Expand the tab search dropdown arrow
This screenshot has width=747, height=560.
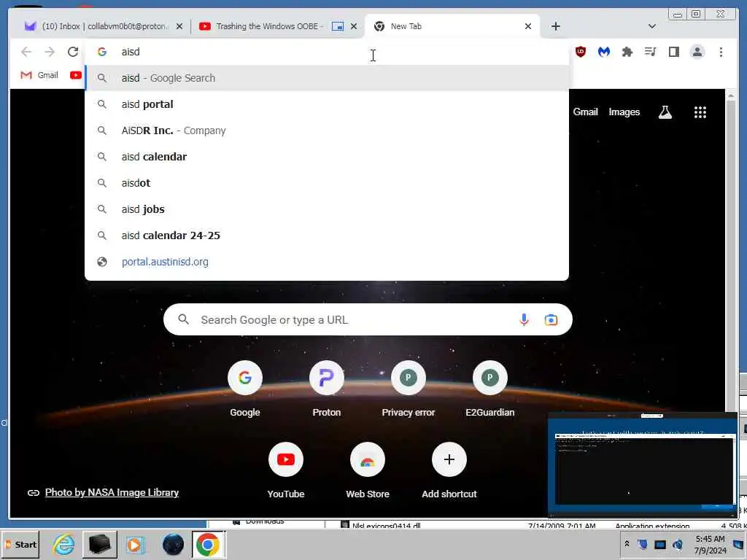pyautogui.click(x=651, y=26)
